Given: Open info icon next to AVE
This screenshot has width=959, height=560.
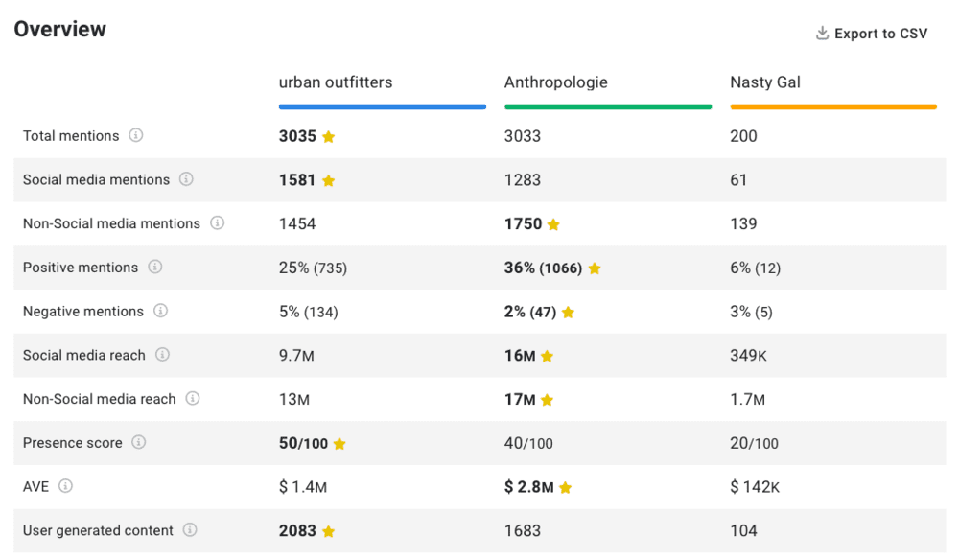Looking at the screenshot, I should (x=65, y=486).
